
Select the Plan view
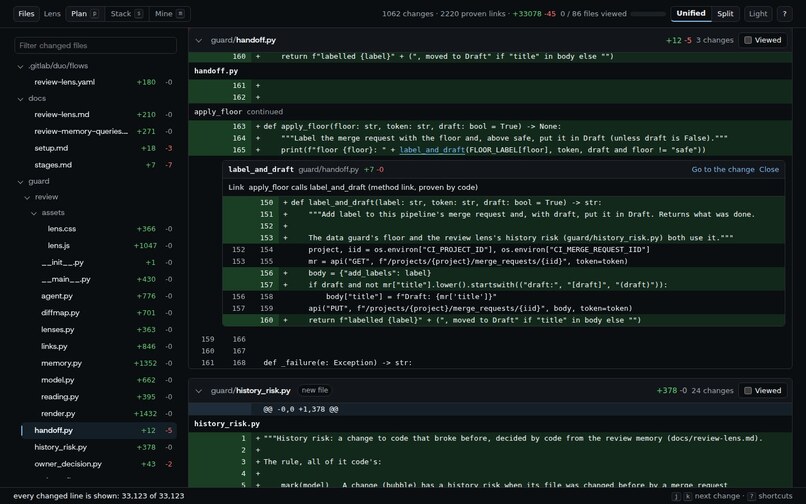point(85,14)
